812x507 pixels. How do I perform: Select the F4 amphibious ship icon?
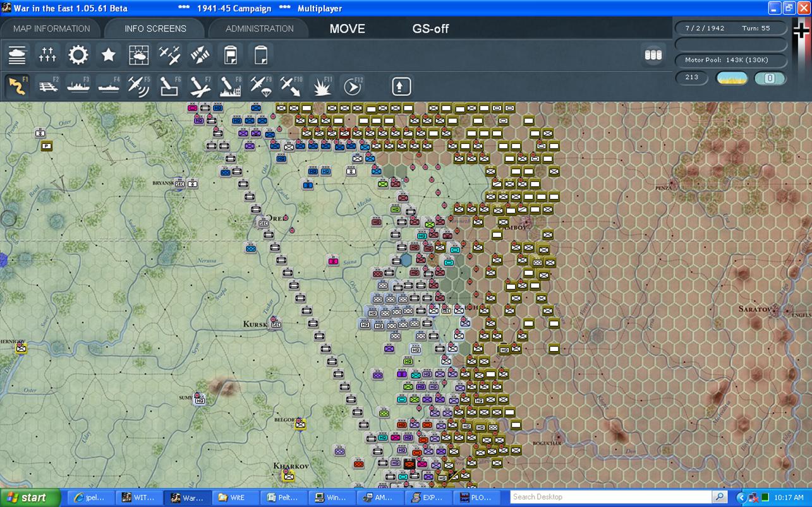109,86
